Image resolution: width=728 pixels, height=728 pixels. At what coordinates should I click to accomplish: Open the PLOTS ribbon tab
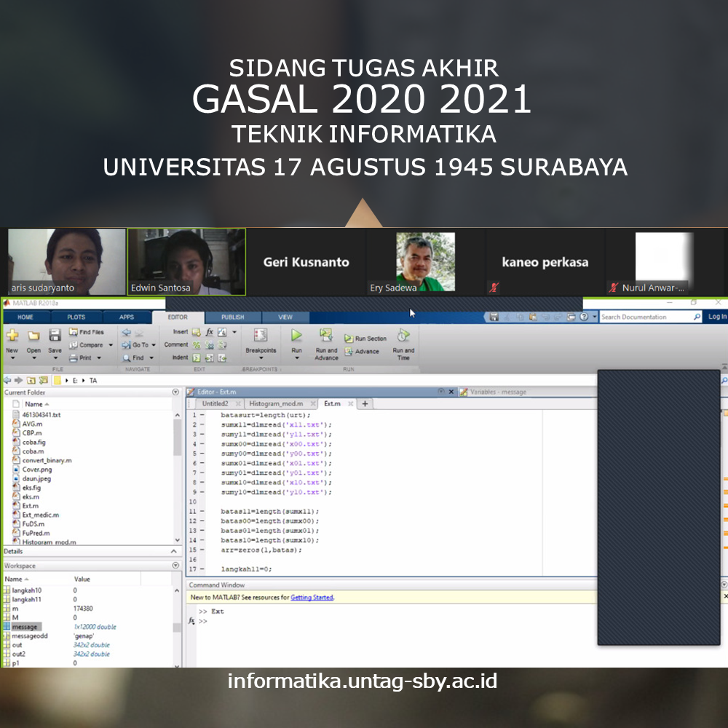click(76, 317)
